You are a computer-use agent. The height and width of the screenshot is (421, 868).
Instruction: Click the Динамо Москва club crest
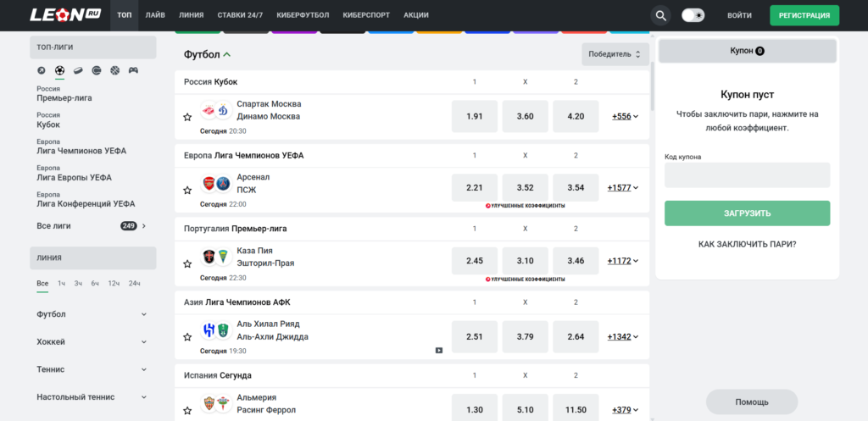tap(223, 110)
